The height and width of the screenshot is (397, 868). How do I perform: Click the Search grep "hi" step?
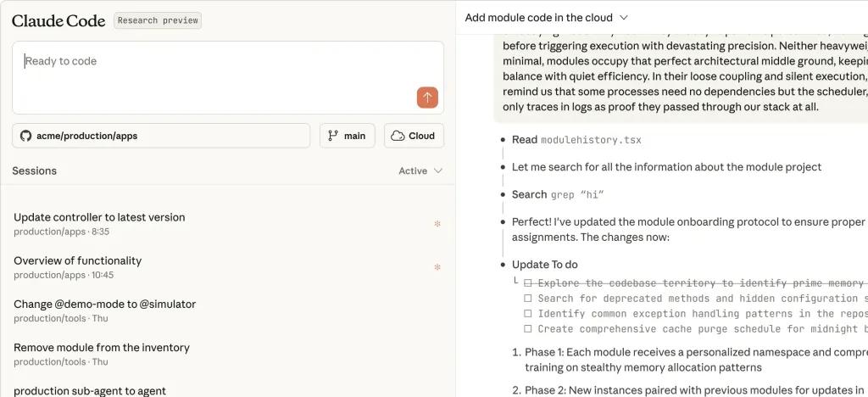pos(558,194)
